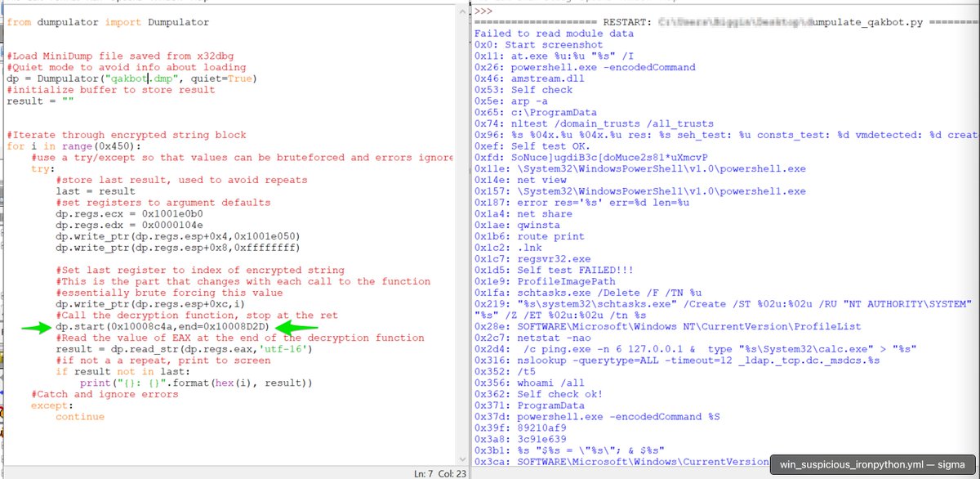Screen dimensions: 980x479
Task: Click the '0x1e9: ProfileImagePath' output line
Action: click(545, 281)
